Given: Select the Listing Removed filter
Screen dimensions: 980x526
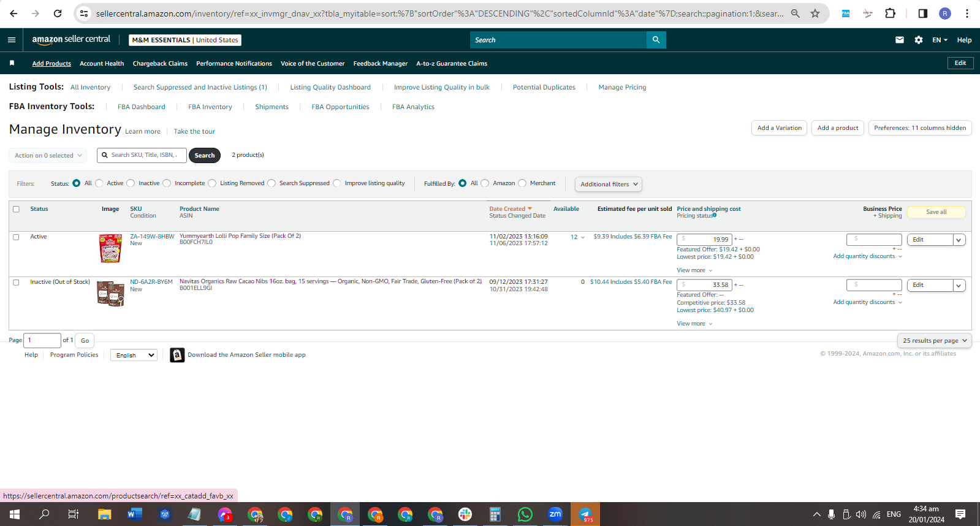Looking at the screenshot, I should click(x=212, y=183).
